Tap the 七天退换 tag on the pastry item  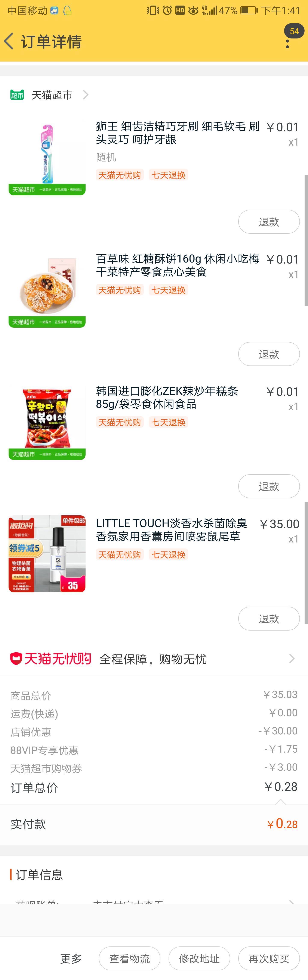(168, 290)
